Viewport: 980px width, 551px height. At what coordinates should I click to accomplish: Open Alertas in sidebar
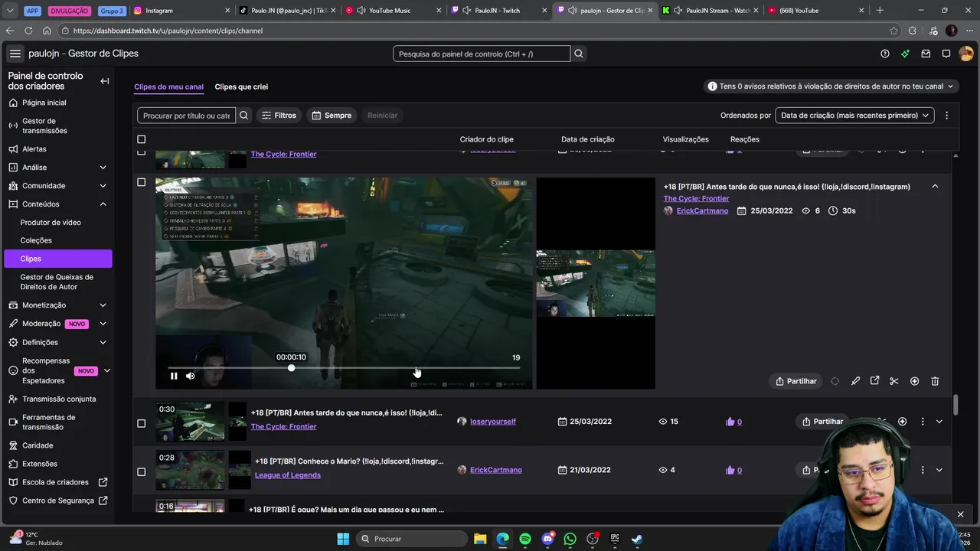pyautogui.click(x=34, y=149)
